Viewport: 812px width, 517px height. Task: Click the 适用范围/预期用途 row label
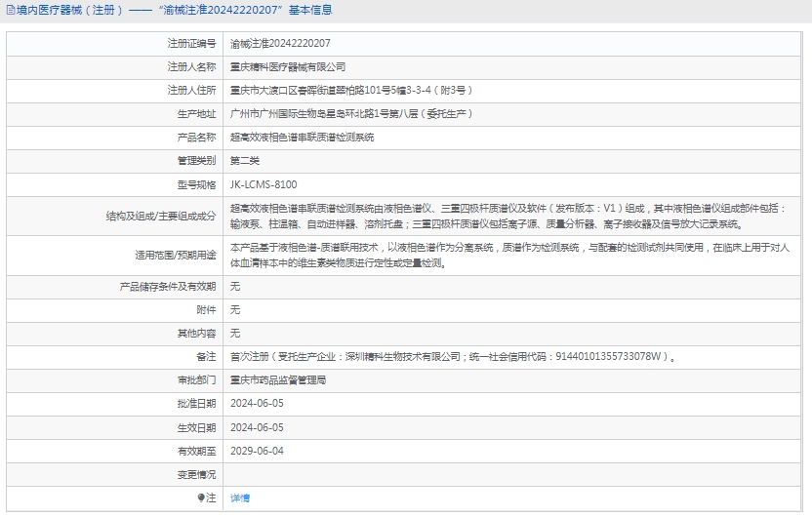pyautogui.click(x=176, y=255)
